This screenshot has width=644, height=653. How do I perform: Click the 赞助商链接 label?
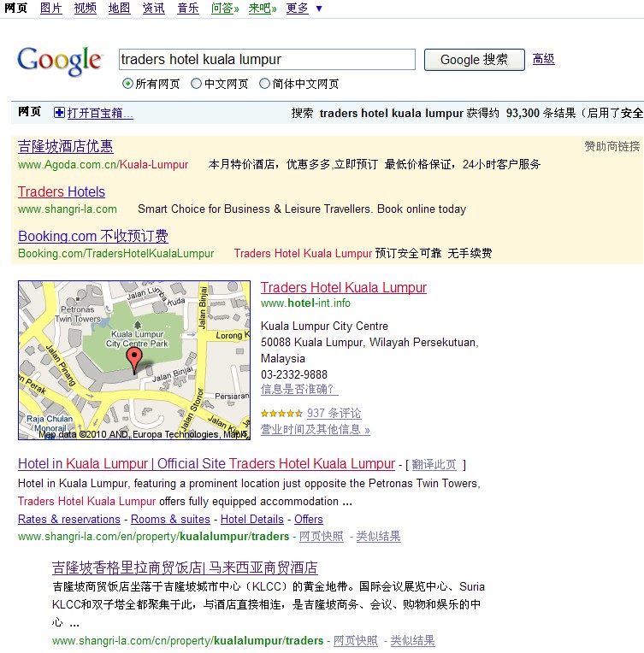(612, 146)
